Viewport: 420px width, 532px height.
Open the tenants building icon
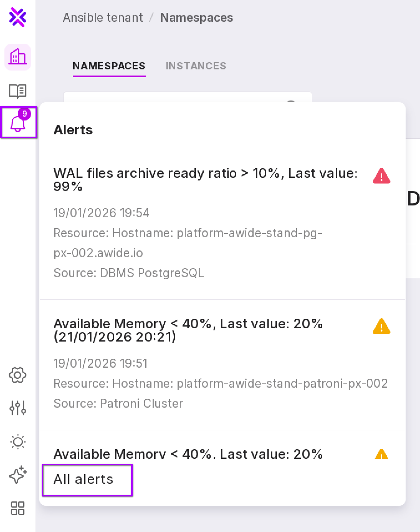click(x=18, y=57)
